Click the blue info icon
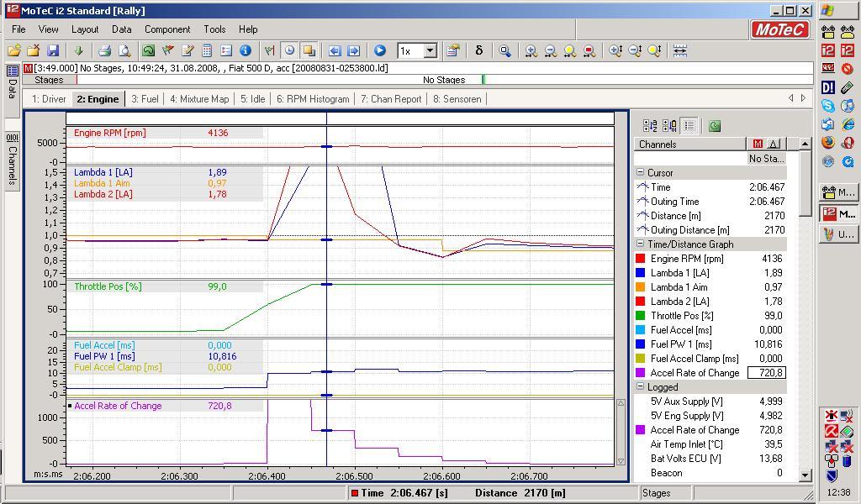 pyautogui.click(x=246, y=51)
